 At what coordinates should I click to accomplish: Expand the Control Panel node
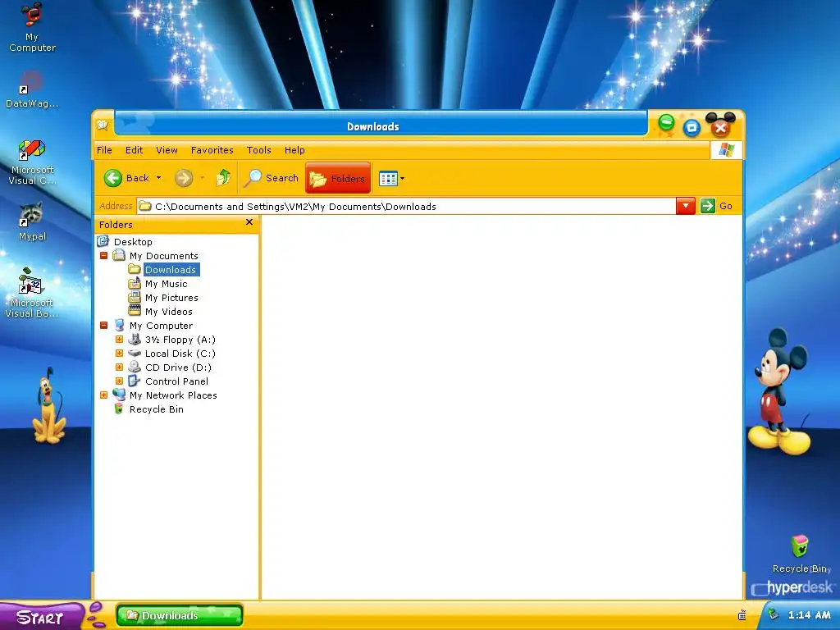[x=120, y=381]
